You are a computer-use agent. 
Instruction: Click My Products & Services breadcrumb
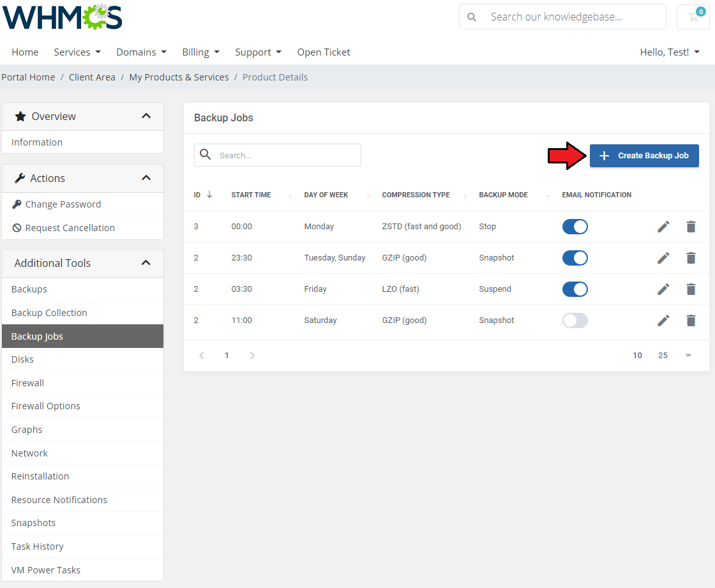click(x=179, y=77)
